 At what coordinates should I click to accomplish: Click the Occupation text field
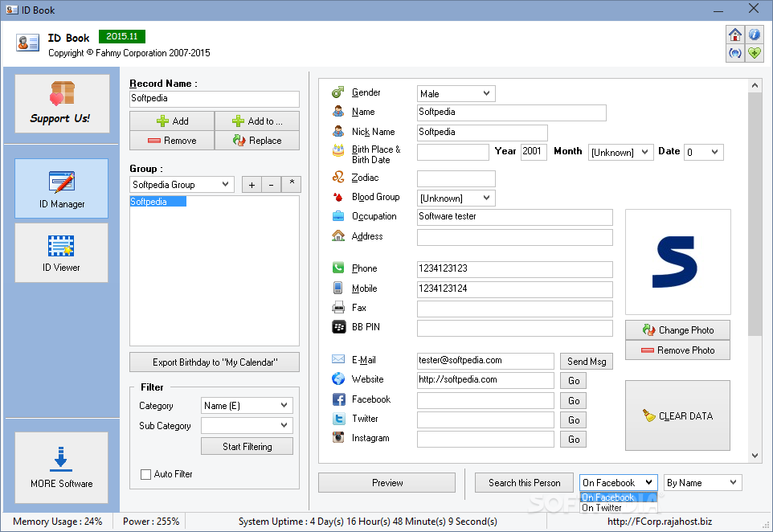tap(515, 217)
